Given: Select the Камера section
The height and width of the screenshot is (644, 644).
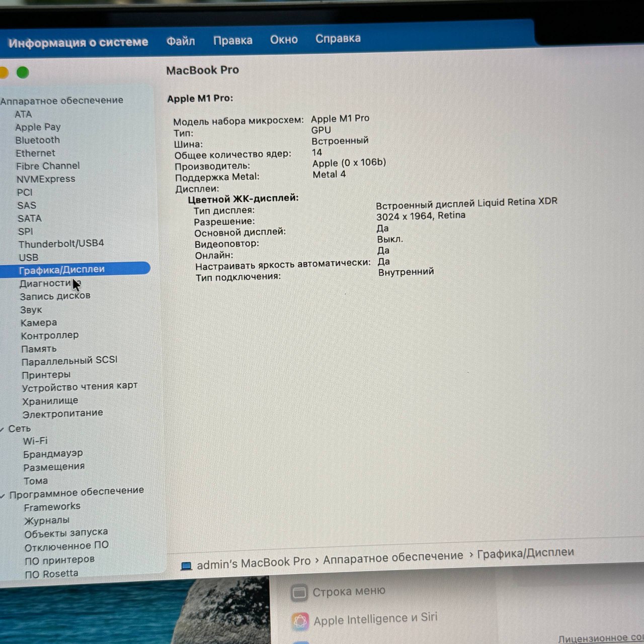Looking at the screenshot, I should pyautogui.click(x=38, y=322).
